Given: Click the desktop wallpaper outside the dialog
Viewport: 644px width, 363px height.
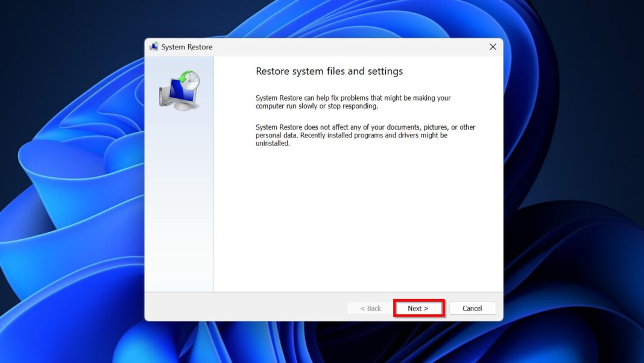Looking at the screenshot, I should pos(66,181).
